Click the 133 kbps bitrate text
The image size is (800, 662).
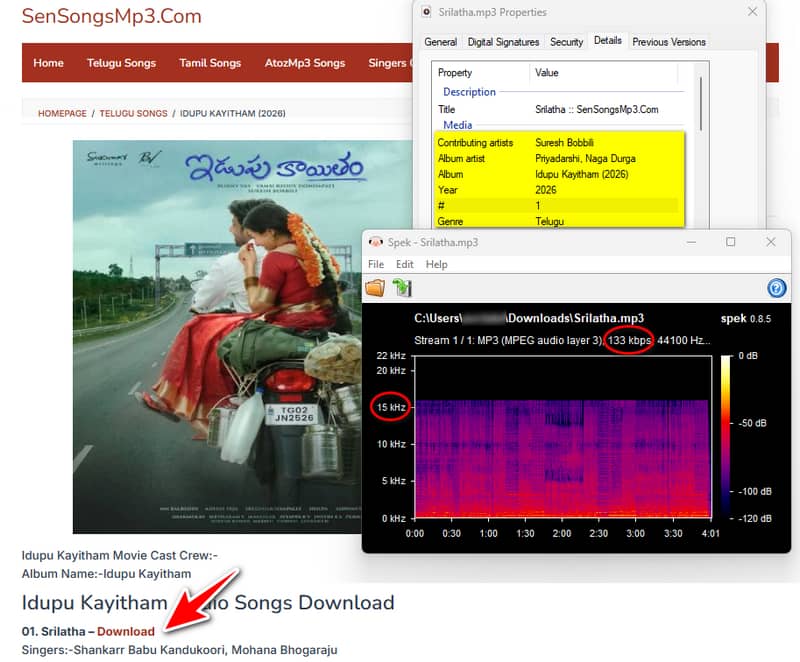(629, 340)
